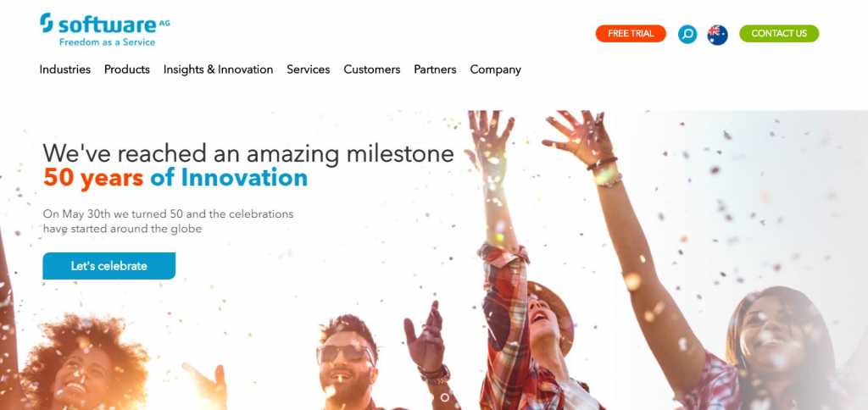Click the Australian flag region selector
This screenshot has width=868, height=410.
pos(717,34)
